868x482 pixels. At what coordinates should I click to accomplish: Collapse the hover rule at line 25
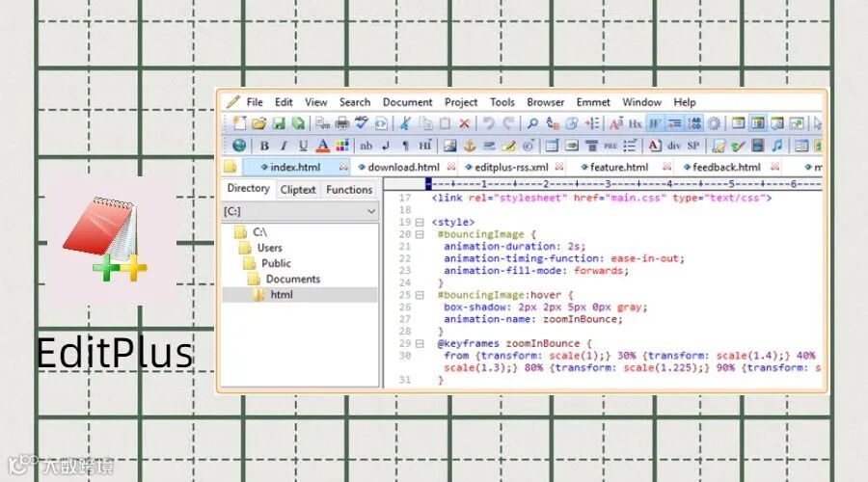pos(420,295)
